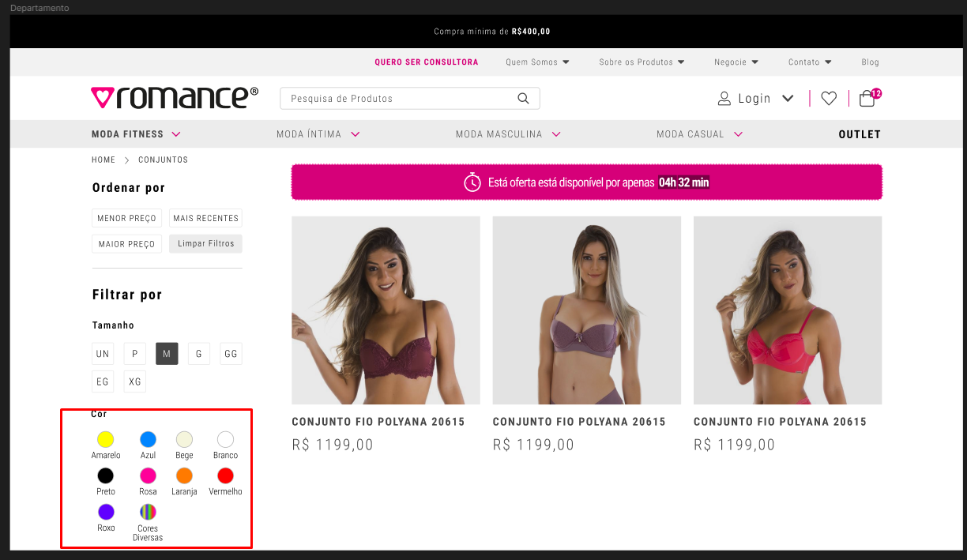Deselect size M filter
Screen dimensions: 967x560
(167, 354)
